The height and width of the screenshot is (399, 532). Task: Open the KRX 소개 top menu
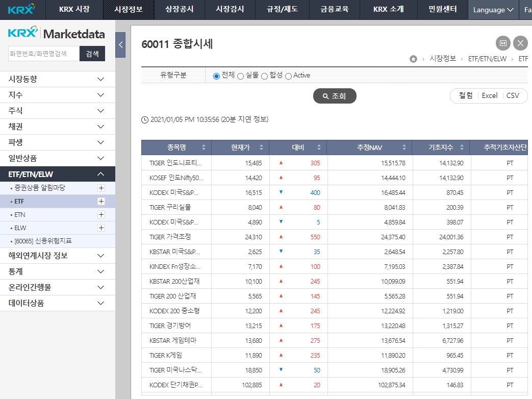pyautogui.click(x=389, y=10)
